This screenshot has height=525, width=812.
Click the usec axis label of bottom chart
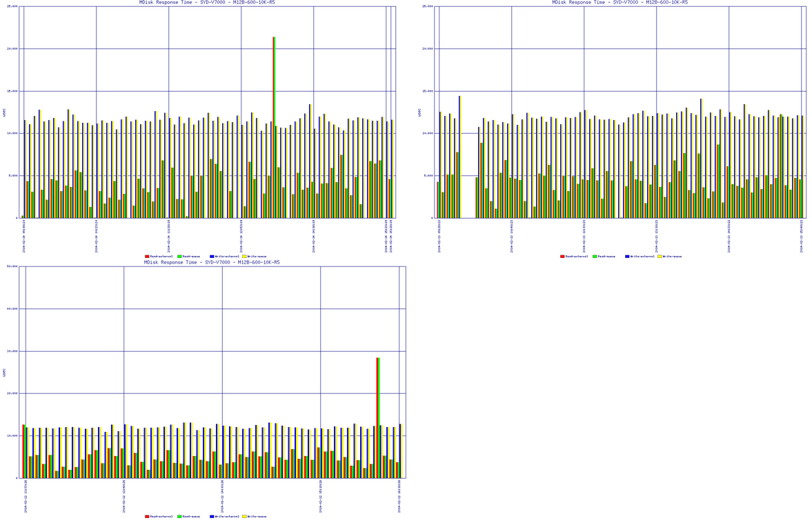[x=4, y=372]
